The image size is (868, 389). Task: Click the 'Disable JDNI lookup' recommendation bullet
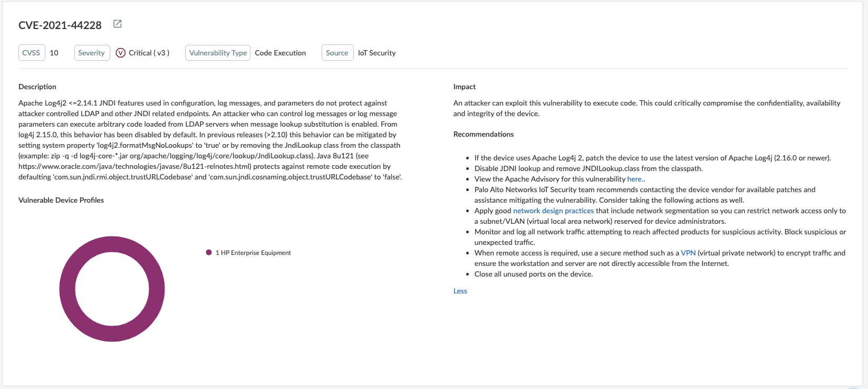pos(589,168)
